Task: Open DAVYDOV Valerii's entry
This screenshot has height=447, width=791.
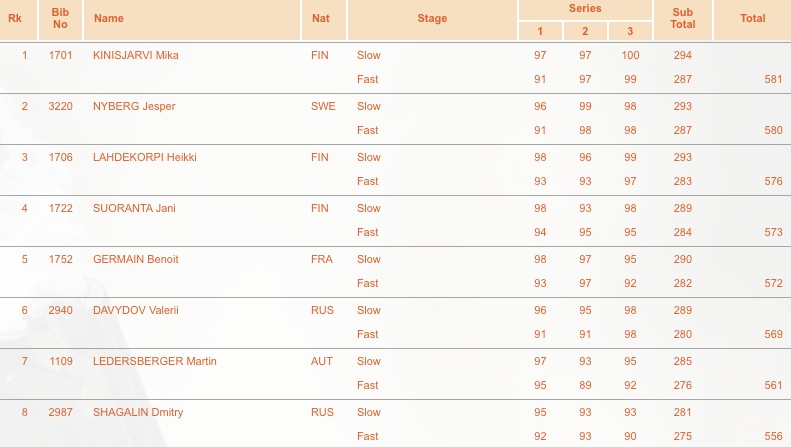Action: pyautogui.click(x=136, y=310)
